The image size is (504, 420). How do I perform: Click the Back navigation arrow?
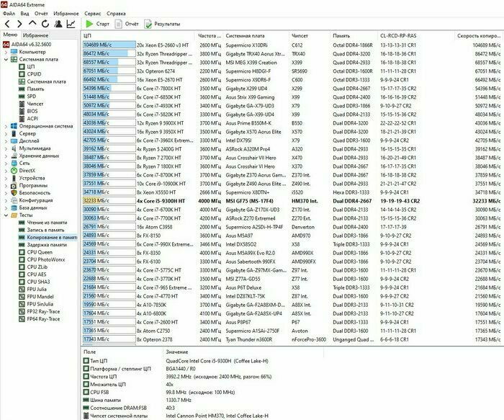tap(8, 24)
